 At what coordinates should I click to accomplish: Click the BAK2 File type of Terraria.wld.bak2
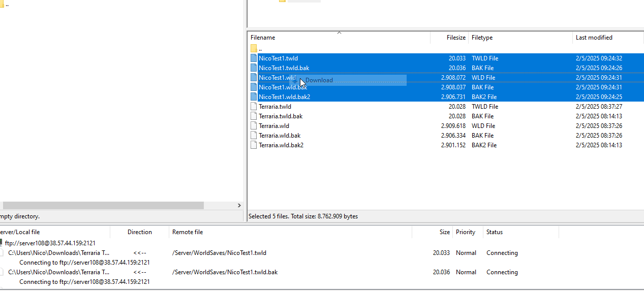coord(484,145)
